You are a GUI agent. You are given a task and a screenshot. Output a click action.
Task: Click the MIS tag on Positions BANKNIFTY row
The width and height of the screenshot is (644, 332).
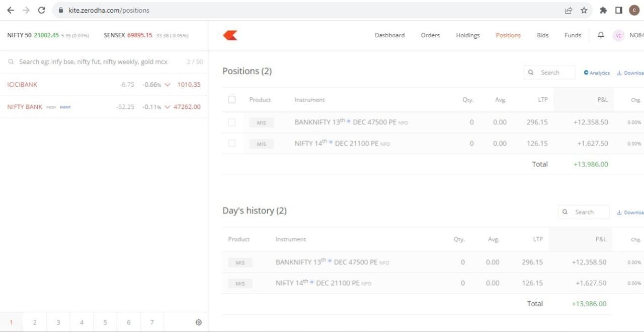[x=262, y=122]
